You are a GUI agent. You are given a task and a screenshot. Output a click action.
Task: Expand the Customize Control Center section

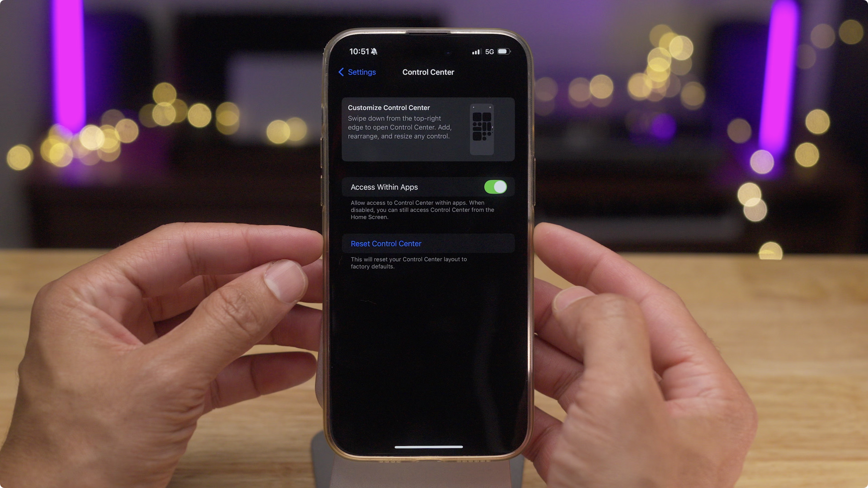428,128
